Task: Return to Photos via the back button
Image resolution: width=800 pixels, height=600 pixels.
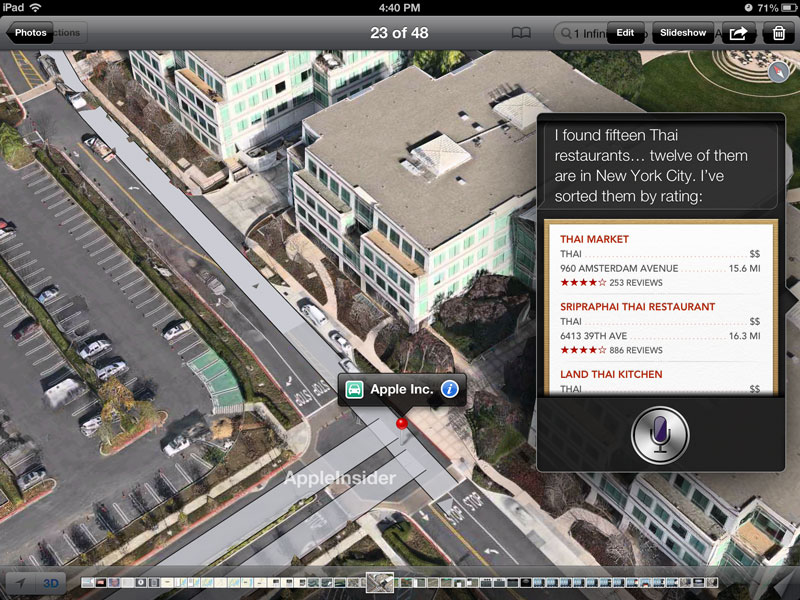Action: click(29, 32)
